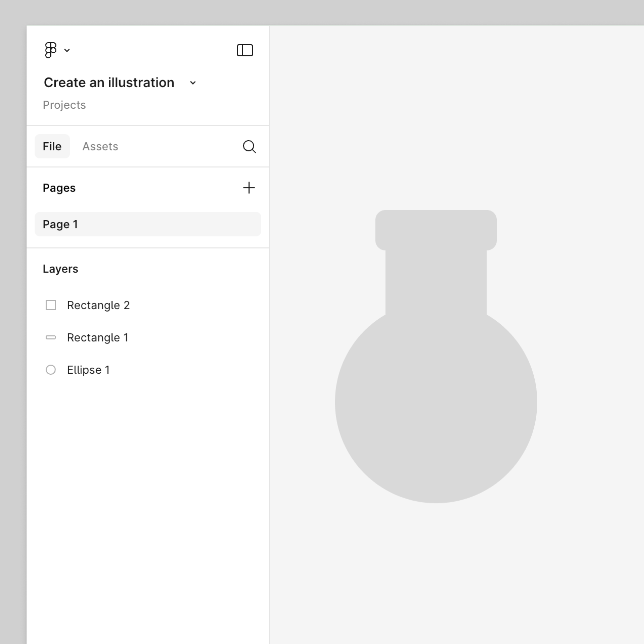Screen dimensions: 644x644
Task: Click the Pages section header
Action: pos(59,188)
